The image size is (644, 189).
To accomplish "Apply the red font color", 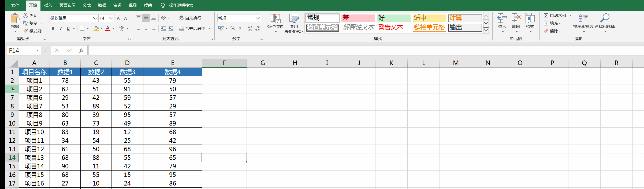I will 108,28.
